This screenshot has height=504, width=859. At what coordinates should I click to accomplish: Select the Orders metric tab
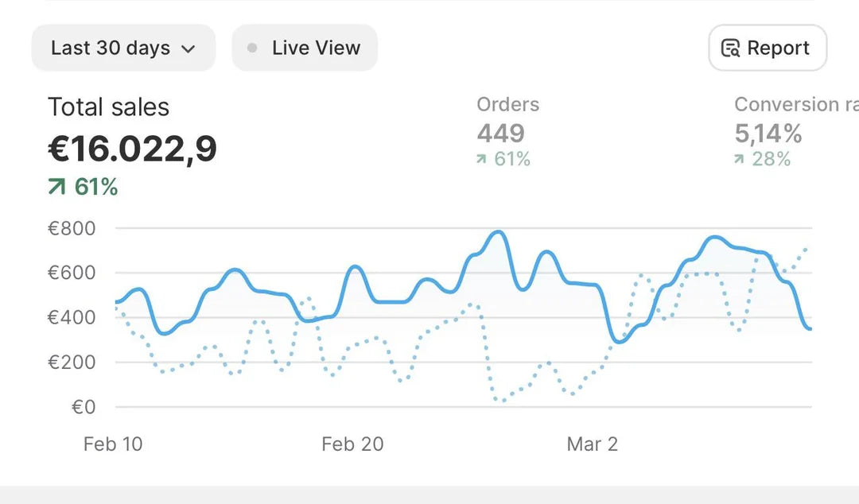[x=507, y=104]
